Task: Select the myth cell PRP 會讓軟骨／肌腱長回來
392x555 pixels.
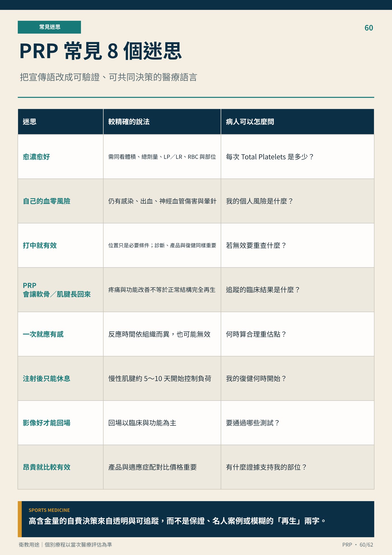Action: [60, 290]
